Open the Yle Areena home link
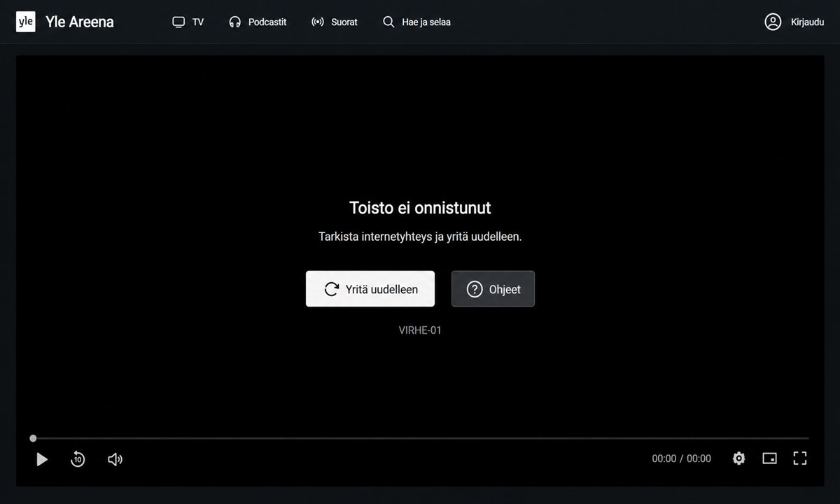The image size is (840, 504). coord(79,22)
